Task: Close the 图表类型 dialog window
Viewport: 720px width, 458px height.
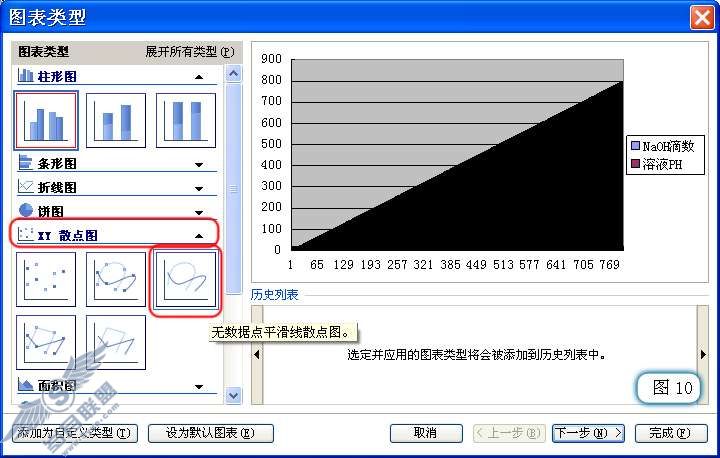Action: pyautogui.click(x=702, y=17)
